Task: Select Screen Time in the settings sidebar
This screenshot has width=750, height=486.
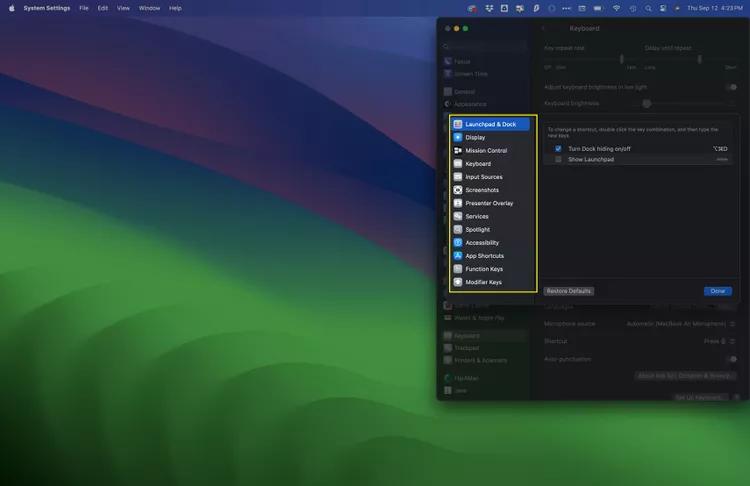Action: pos(484,74)
